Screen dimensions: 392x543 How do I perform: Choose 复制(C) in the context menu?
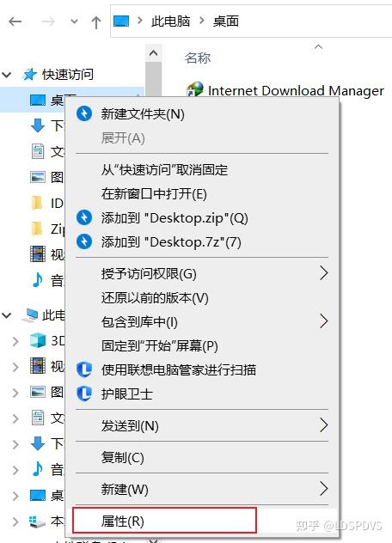122,457
